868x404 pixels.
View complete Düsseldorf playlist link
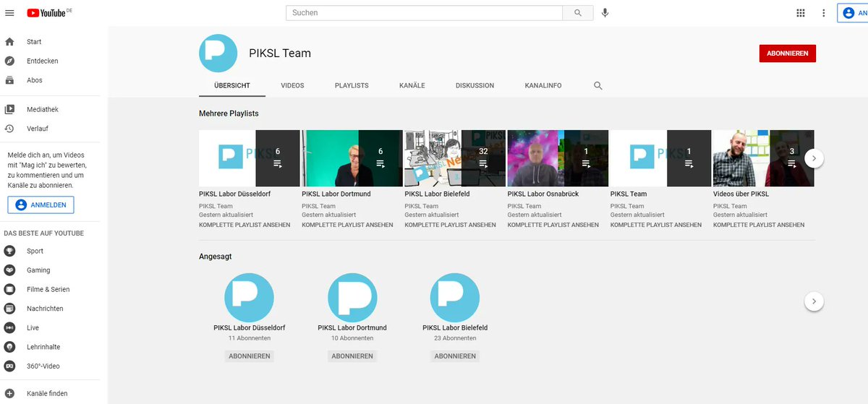244,225
